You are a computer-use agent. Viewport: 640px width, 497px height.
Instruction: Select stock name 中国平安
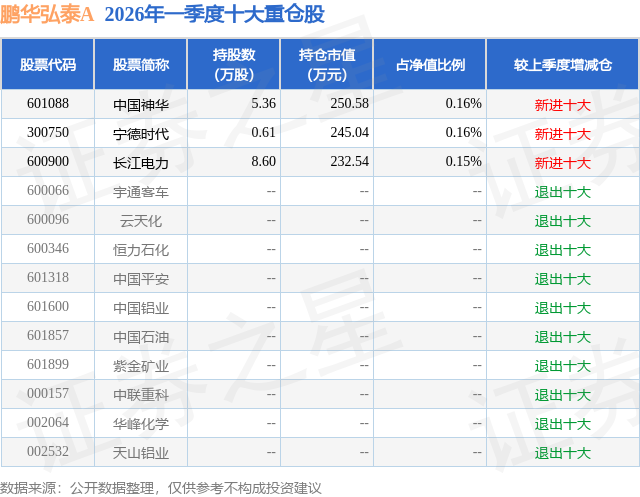(141, 279)
